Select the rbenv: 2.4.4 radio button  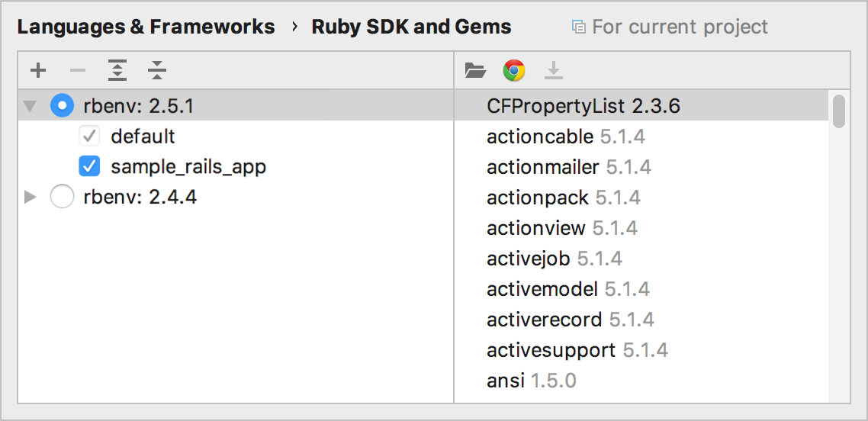(x=62, y=198)
